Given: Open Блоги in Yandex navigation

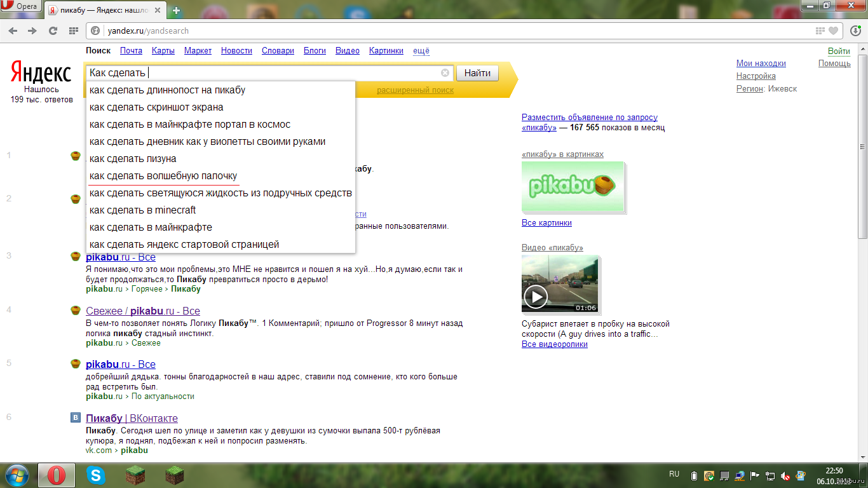Looking at the screenshot, I should coord(315,51).
